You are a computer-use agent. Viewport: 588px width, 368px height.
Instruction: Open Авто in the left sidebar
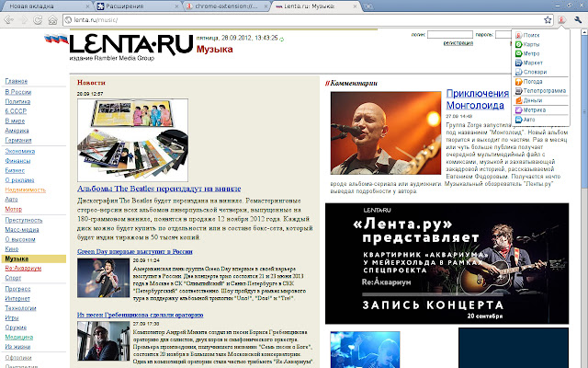click(11, 200)
